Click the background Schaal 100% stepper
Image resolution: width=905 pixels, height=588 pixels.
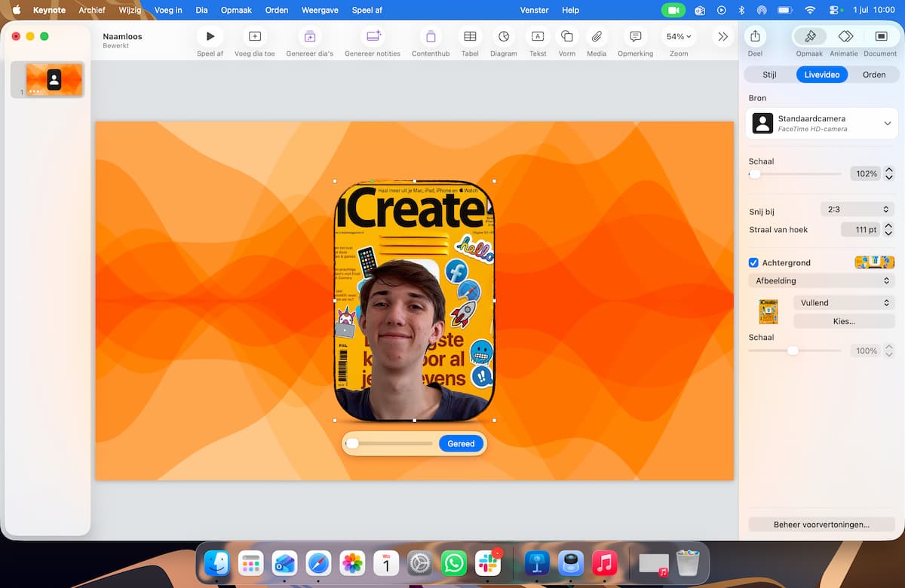[x=889, y=351]
